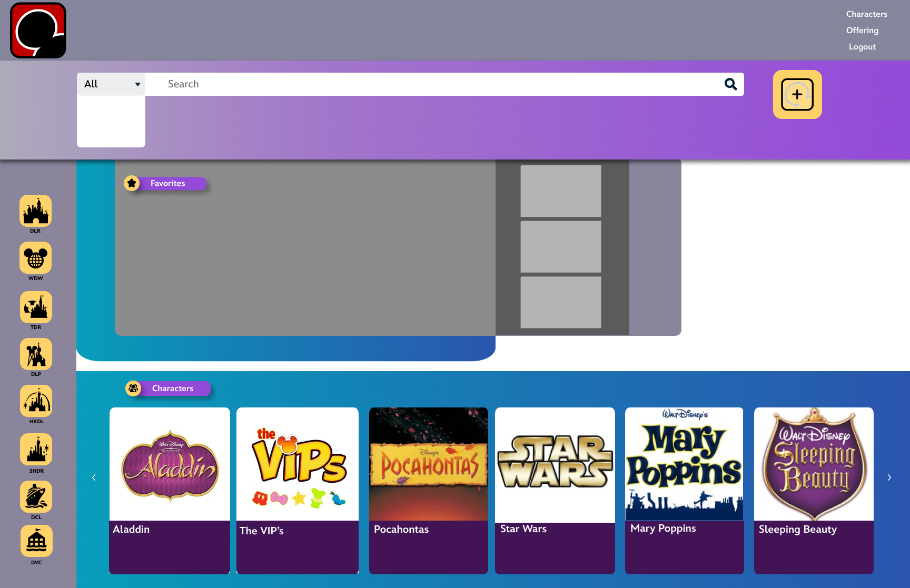Go to previous characters with left arrow

[94, 477]
